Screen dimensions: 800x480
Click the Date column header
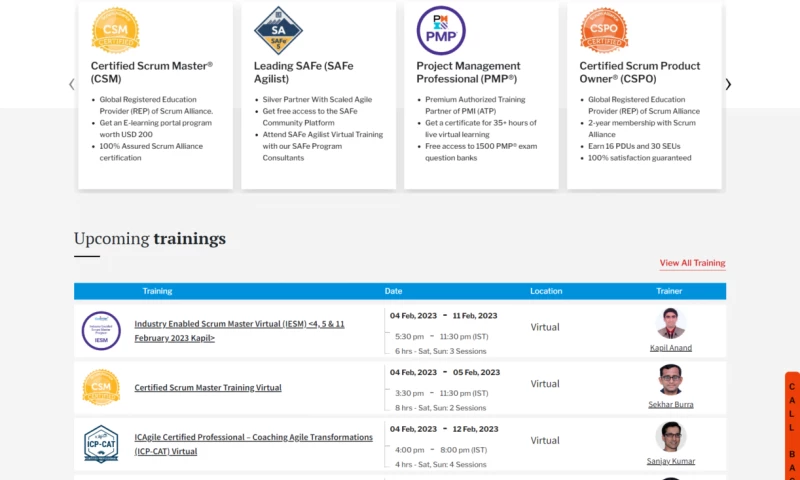pyautogui.click(x=393, y=291)
